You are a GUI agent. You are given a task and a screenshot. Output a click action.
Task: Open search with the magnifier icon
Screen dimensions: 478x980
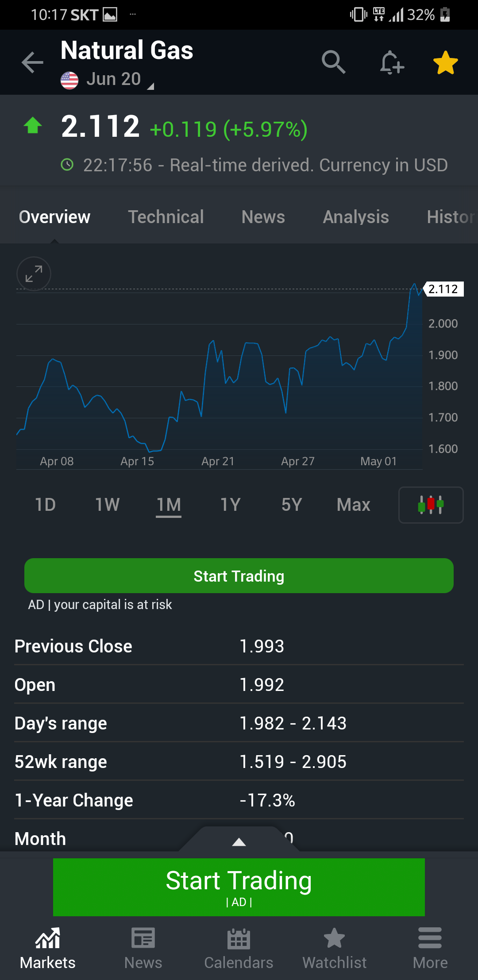coord(333,62)
